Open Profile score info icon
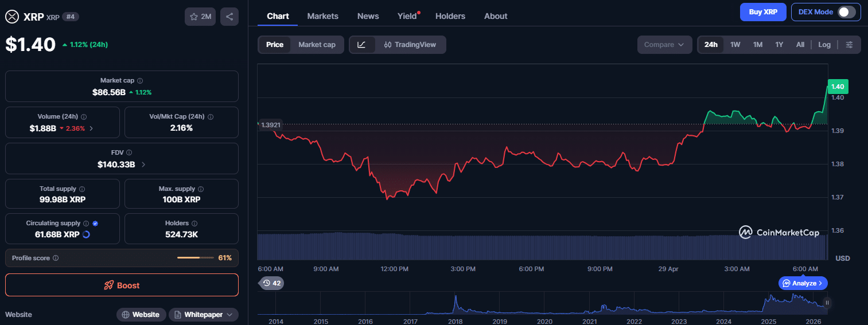868x325 pixels. tap(56, 258)
